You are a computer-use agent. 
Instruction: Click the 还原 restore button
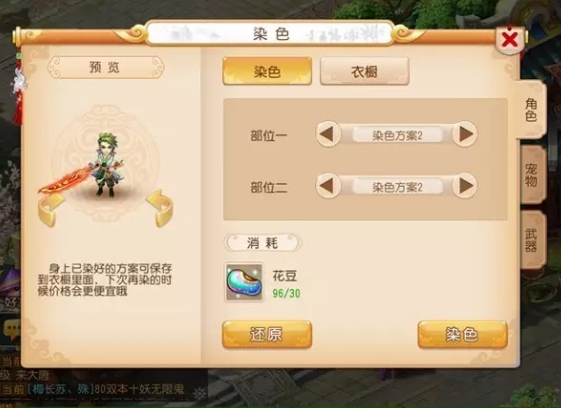pos(267,334)
